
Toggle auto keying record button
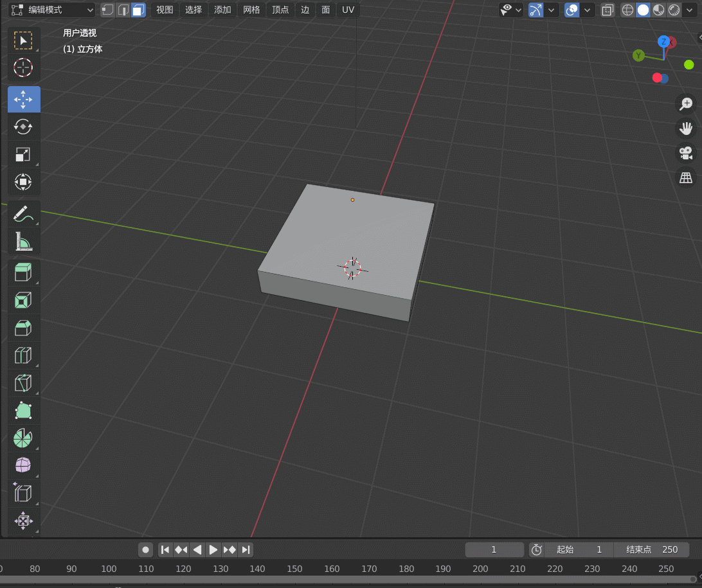point(145,549)
